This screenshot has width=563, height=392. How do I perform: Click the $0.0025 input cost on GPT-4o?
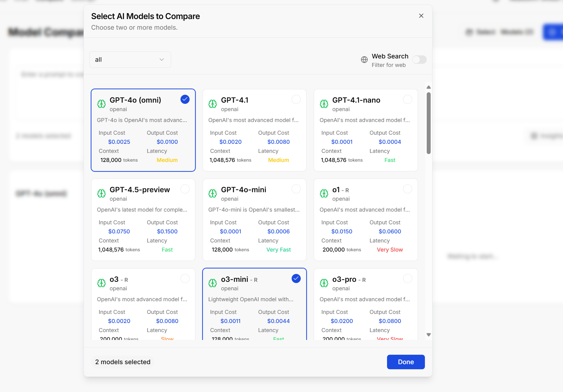(119, 142)
